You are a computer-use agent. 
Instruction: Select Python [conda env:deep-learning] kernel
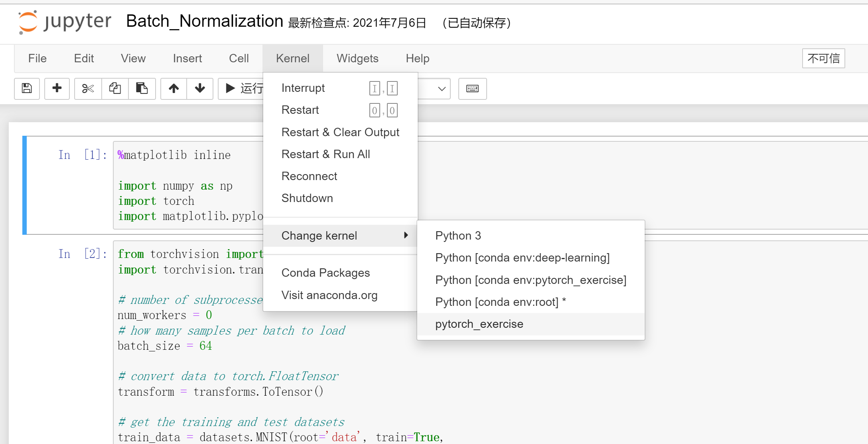(x=522, y=258)
